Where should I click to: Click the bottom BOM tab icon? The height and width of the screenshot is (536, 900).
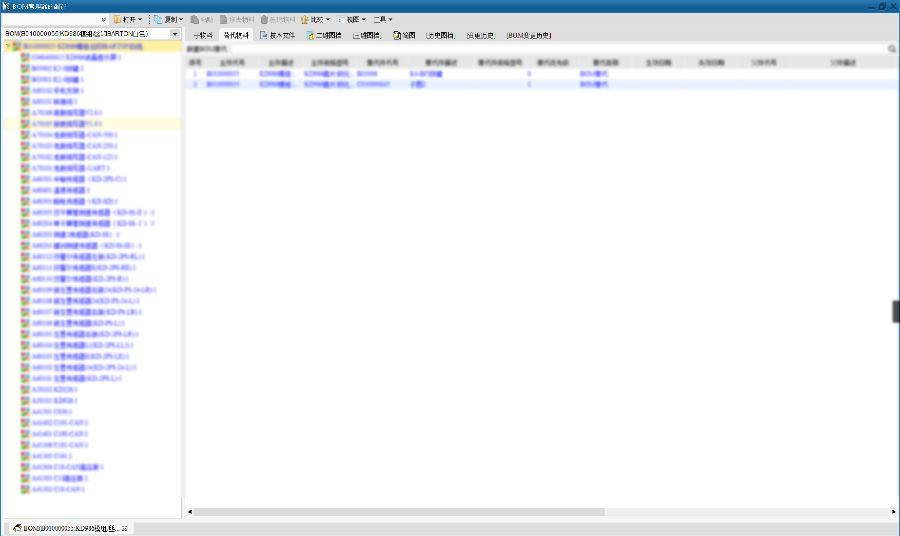tap(17, 528)
